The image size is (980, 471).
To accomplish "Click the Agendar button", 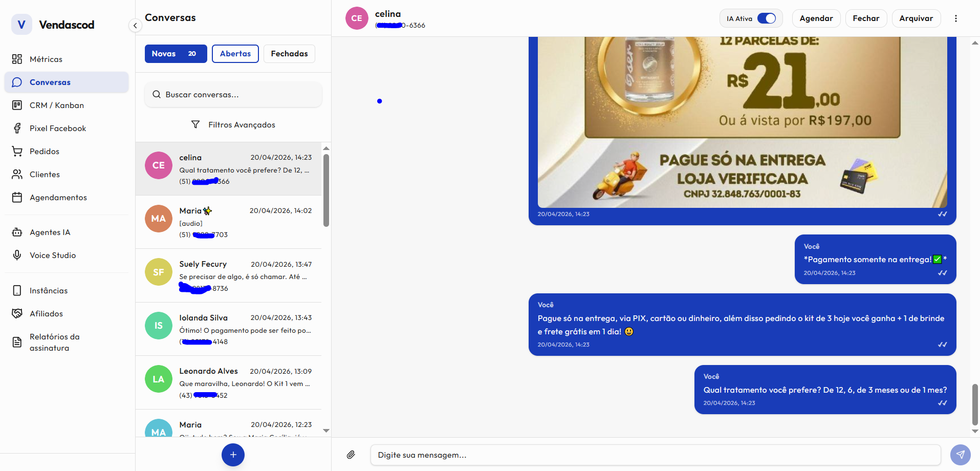I will point(816,18).
